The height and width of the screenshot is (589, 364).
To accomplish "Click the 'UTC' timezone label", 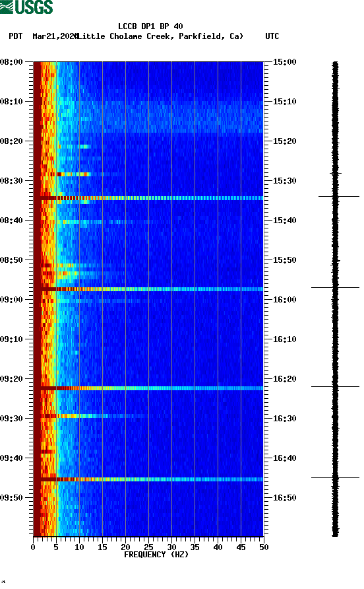I will tap(272, 36).
